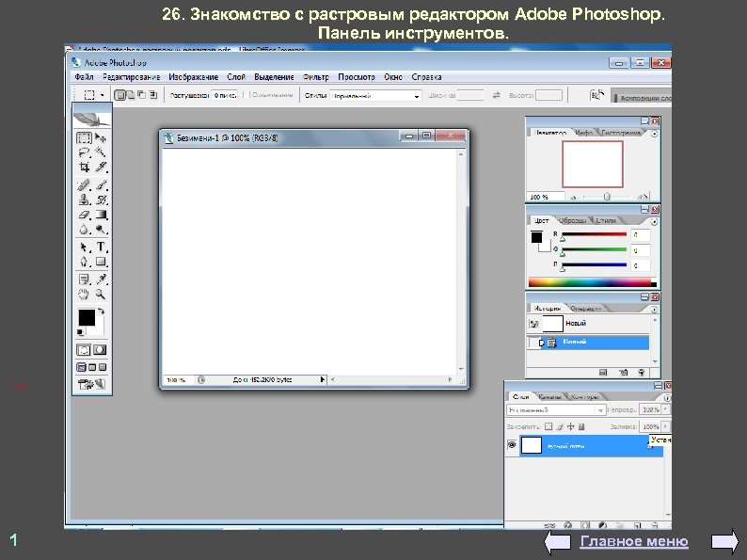Open the Color panel options menu
Image resolution: width=747 pixels, height=560 pixels.
click(x=655, y=222)
